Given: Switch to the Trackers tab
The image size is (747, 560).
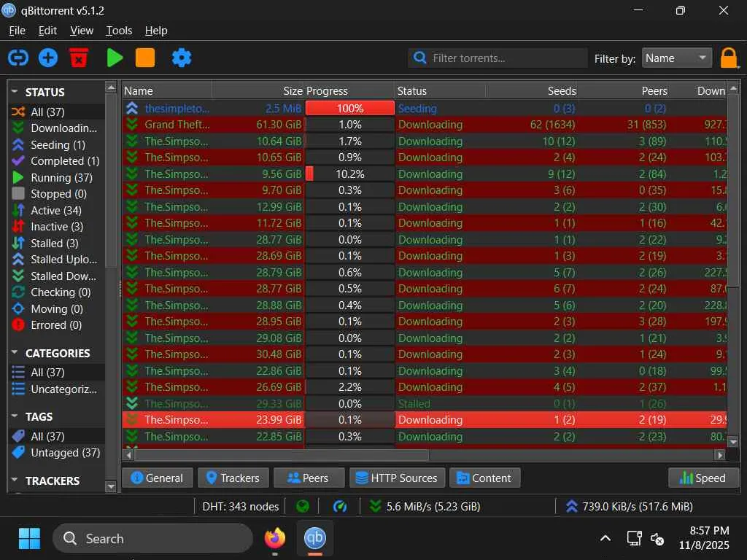Looking at the screenshot, I should coord(233,478).
